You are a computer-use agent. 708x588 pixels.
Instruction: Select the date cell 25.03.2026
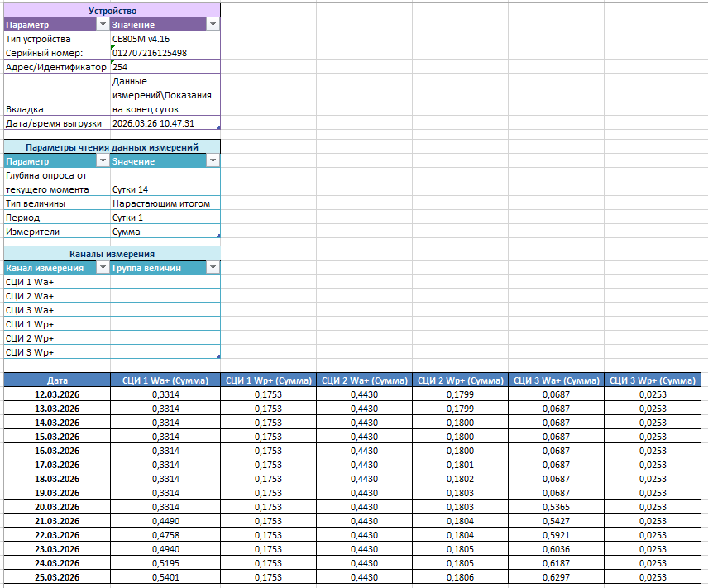[57, 577]
